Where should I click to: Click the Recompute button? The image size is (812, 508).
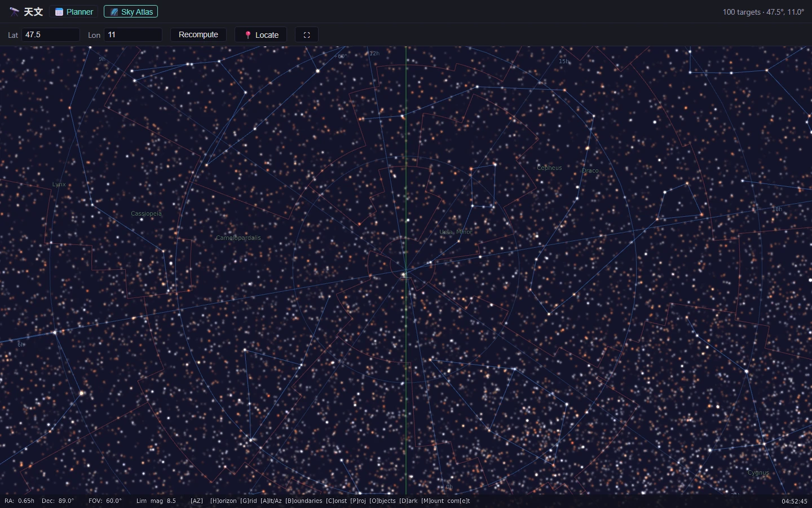coord(198,34)
